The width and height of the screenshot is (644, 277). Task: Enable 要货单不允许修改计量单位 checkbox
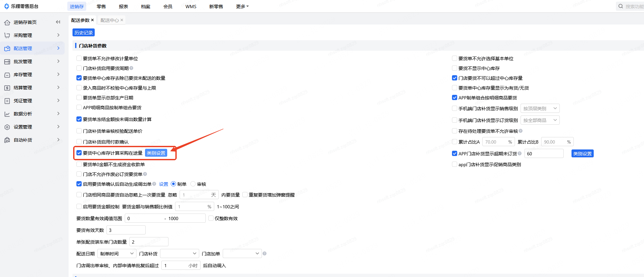[79, 58]
